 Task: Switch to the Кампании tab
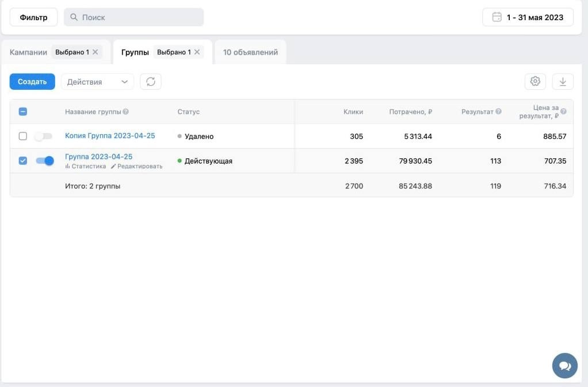(x=29, y=52)
